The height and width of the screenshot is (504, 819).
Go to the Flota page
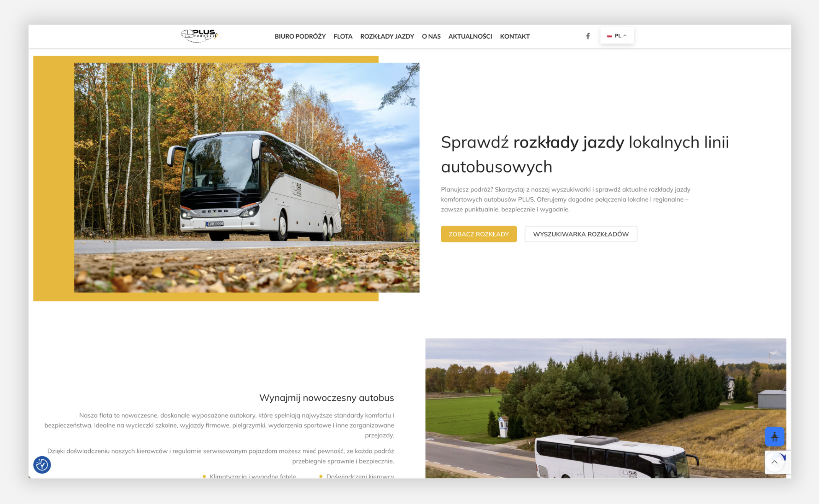pos(343,36)
